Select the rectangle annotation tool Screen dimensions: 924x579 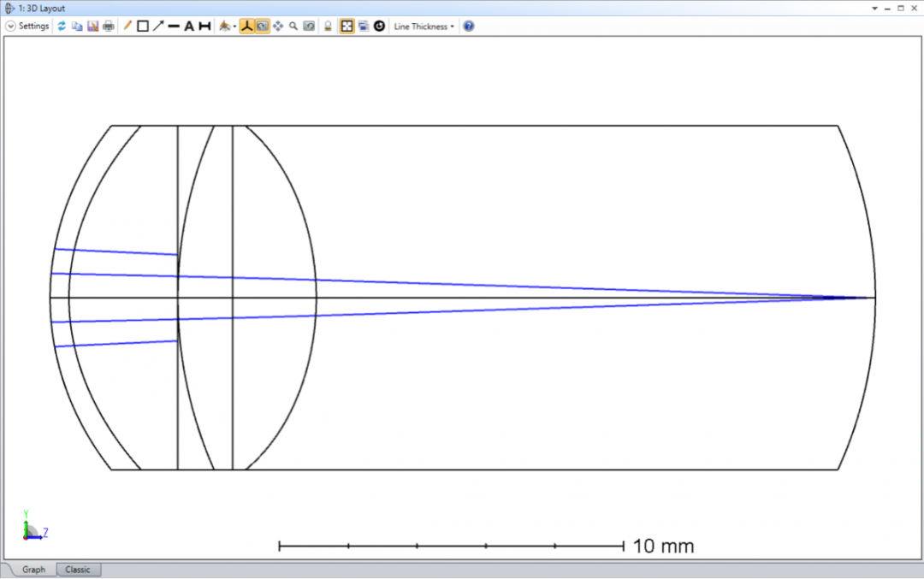point(140,26)
